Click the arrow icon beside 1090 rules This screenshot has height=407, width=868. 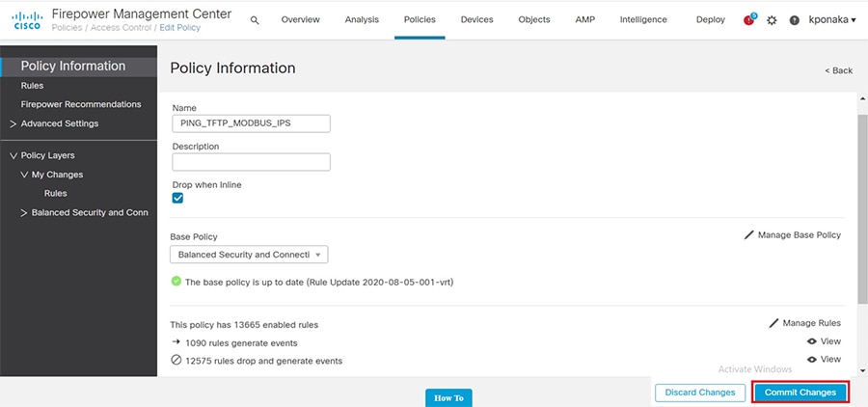[176, 342]
